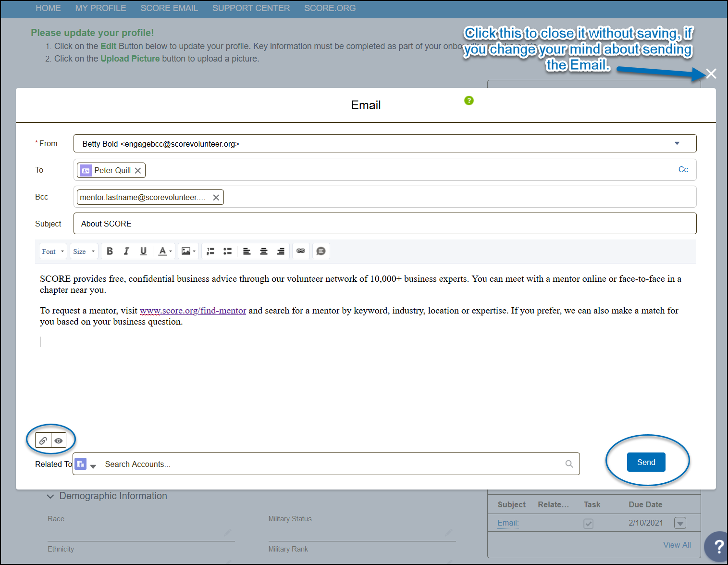Insert a bulleted list
This screenshot has width=728, height=565.
tap(227, 251)
